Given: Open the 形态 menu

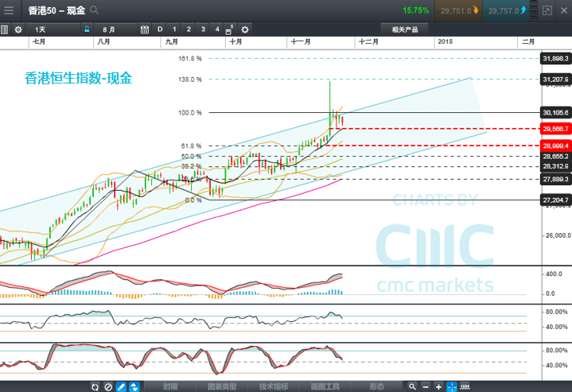Looking at the screenshot, I should point(376,386).
